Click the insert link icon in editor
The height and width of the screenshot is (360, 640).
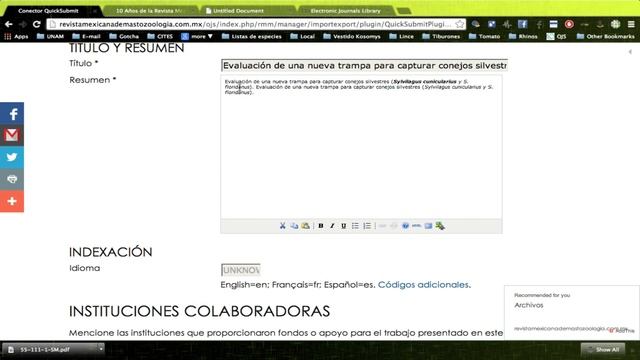point(382,226)
